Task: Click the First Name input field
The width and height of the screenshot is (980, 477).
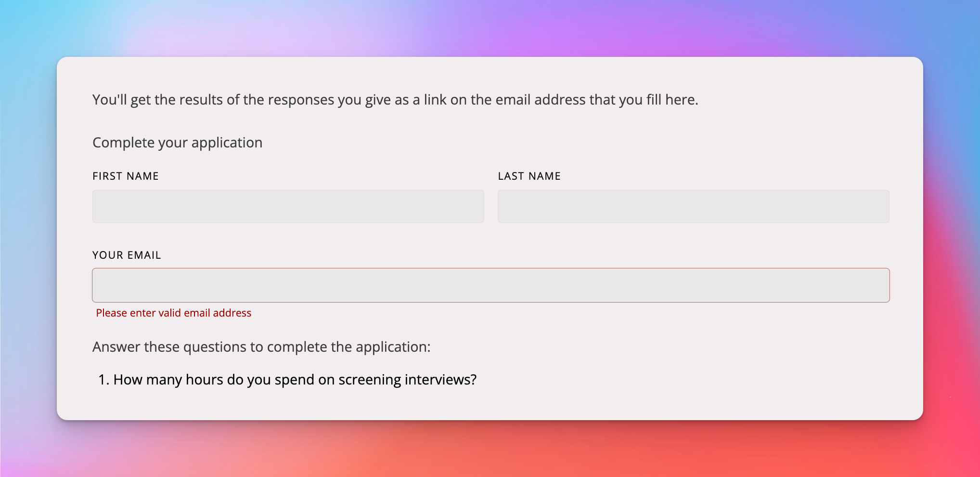Action: (288, 206)
